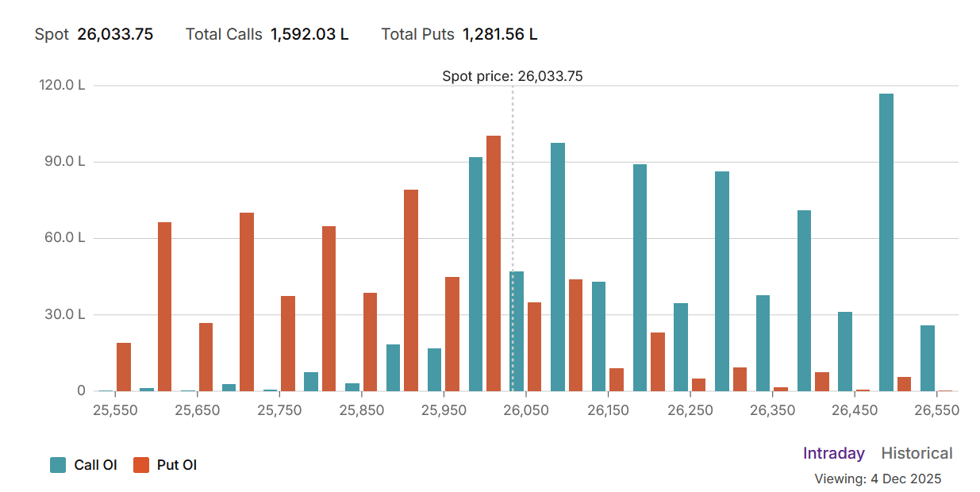Select the Total Puts value 1,281.56 L

tap(499, 34)
